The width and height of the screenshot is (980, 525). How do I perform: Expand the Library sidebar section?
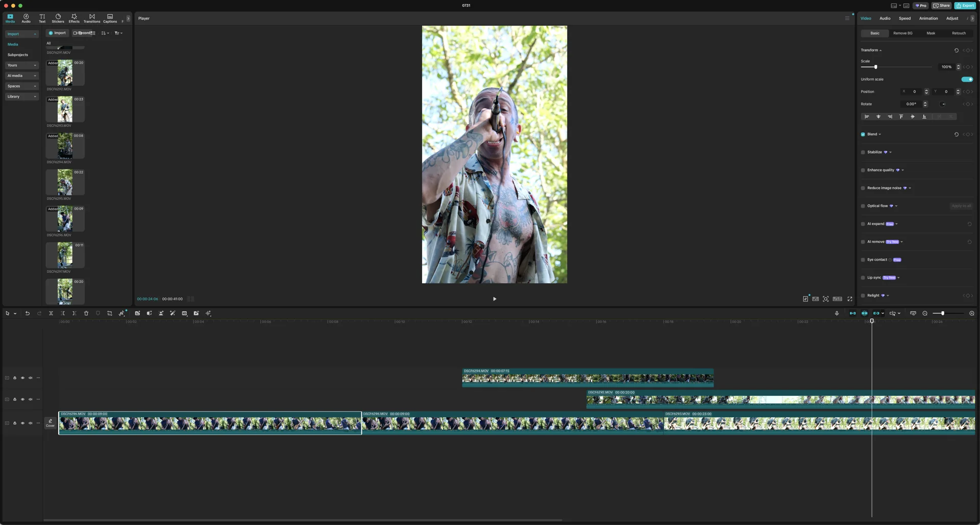click(x=22, y=96)
